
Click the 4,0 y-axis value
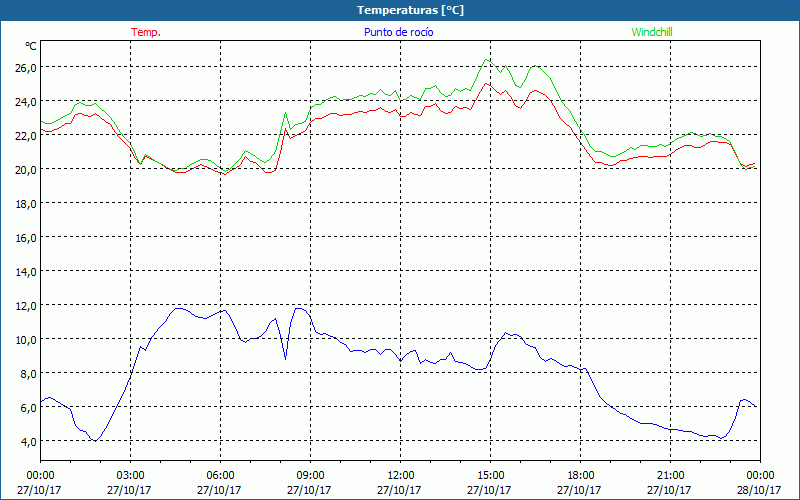click(x=28, y=441)
